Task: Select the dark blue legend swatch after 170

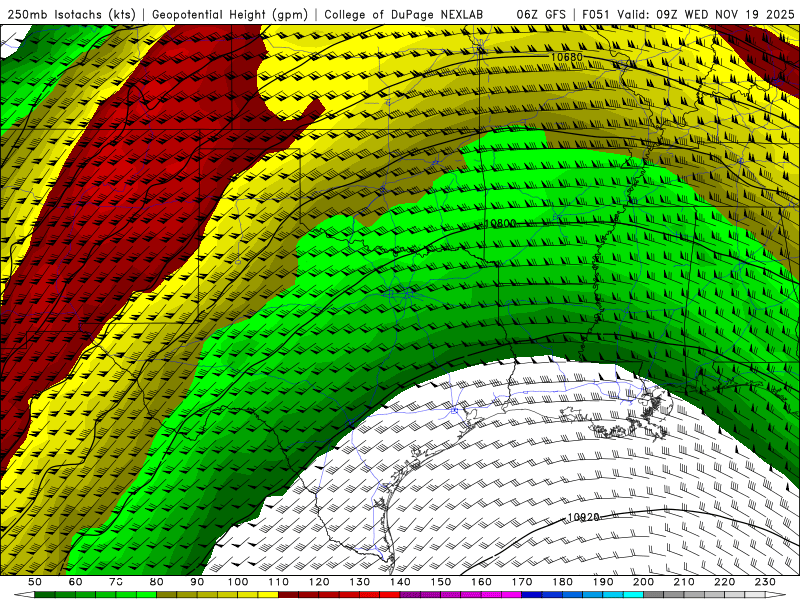Action: [x=531, y=594]
